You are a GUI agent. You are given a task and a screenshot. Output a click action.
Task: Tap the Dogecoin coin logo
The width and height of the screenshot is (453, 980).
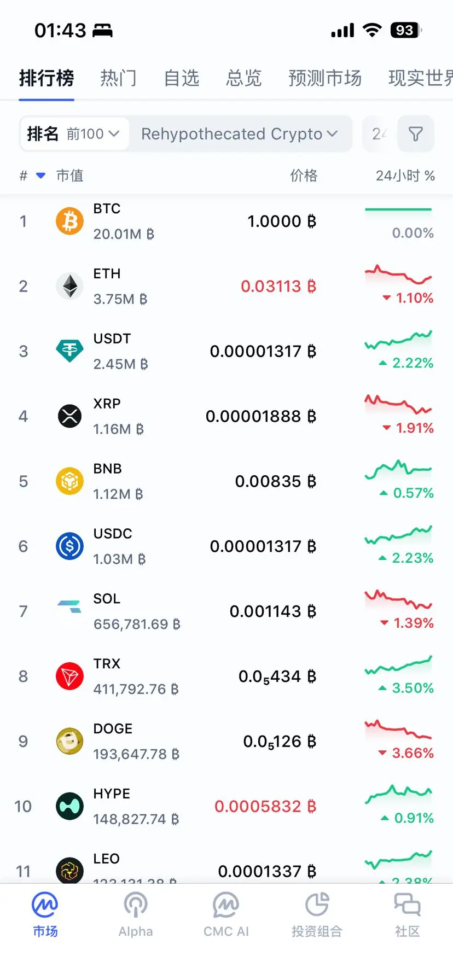coord(70,742)
